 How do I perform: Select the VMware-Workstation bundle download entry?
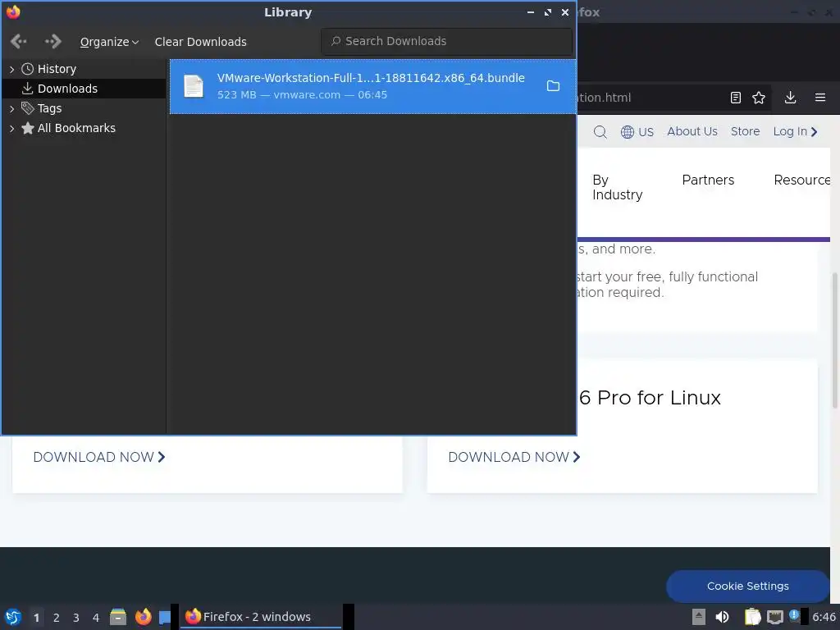tap(373, 86)
